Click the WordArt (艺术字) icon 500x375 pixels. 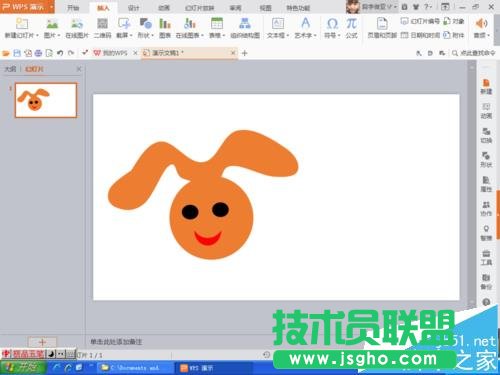click(x=305, y=23)
